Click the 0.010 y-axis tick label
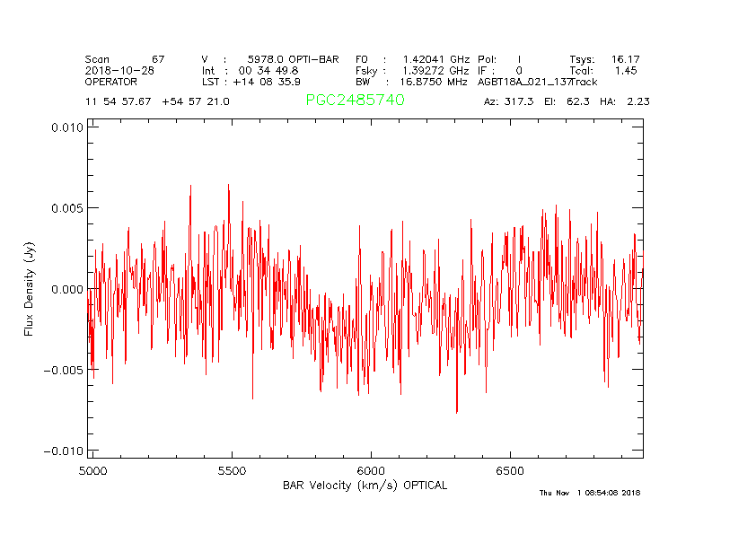756x534 pixels. tap(65, 127)
